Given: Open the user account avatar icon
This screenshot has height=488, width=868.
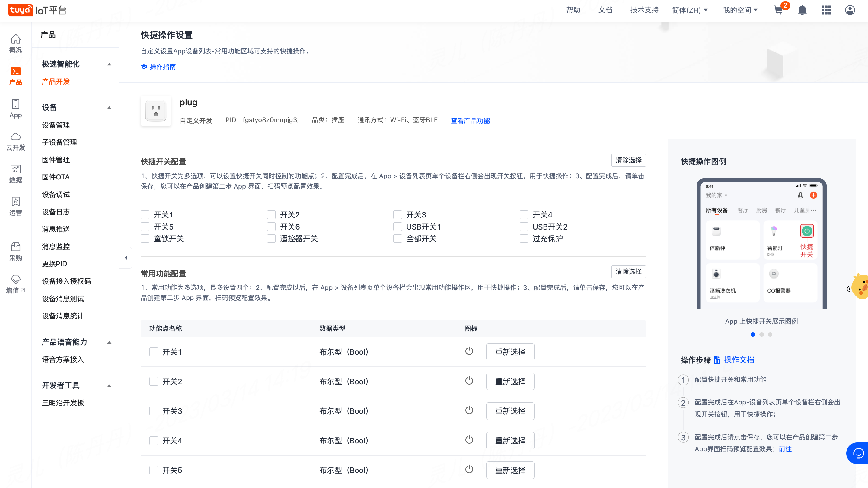Looking at the screenshot, I should (x=850, y=11).
